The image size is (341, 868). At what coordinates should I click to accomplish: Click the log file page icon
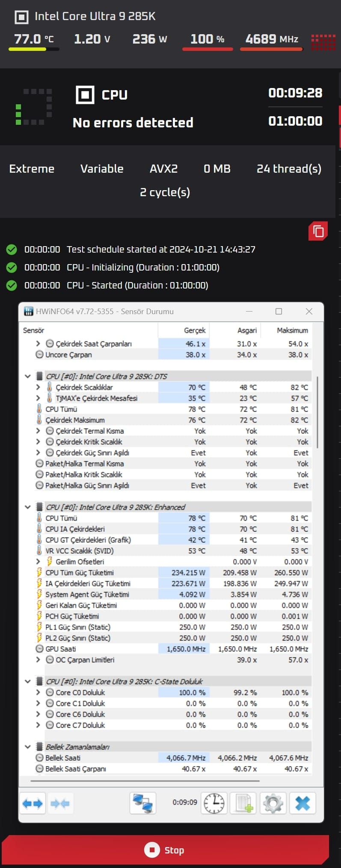click(x=243, y=803)
